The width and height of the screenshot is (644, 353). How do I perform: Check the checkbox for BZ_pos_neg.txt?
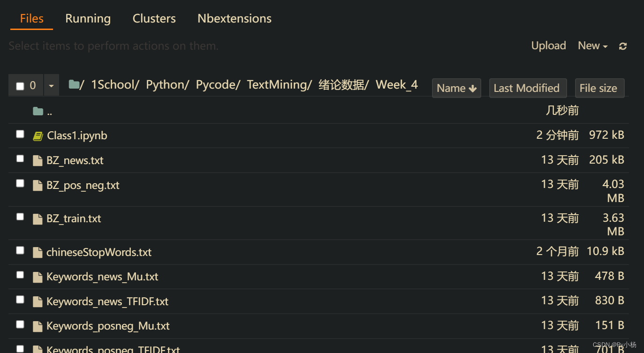pyautogui.click(x=20, y=183)
